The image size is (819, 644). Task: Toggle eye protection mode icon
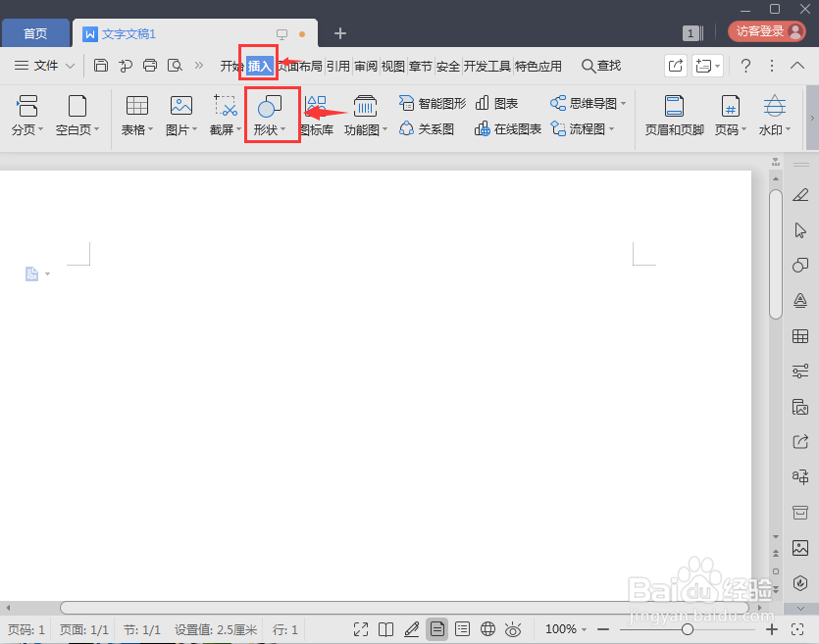pos(513,629)
